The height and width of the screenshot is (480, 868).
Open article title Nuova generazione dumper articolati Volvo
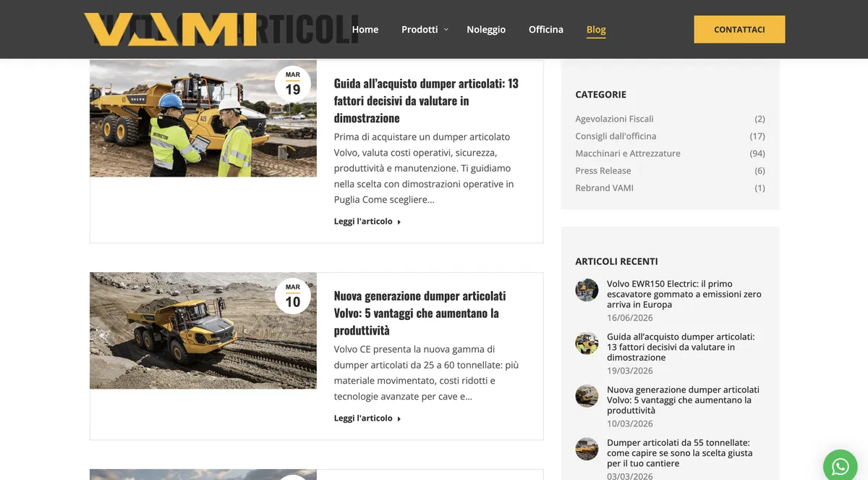[420, 313]
